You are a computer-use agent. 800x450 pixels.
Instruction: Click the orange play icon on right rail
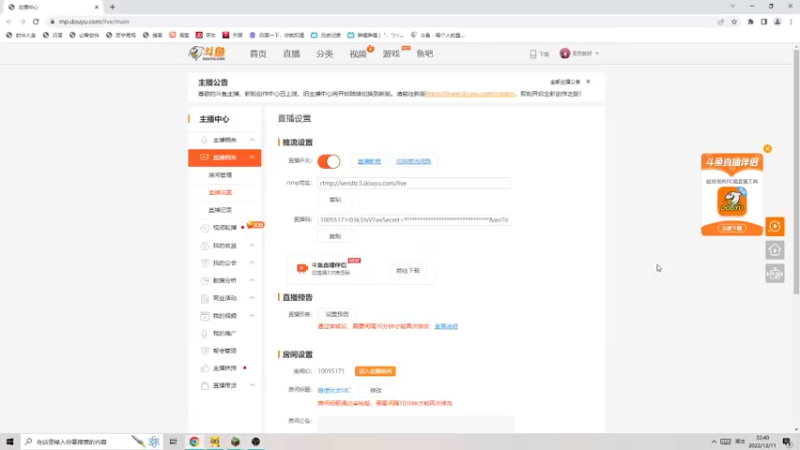click(774, 226)
